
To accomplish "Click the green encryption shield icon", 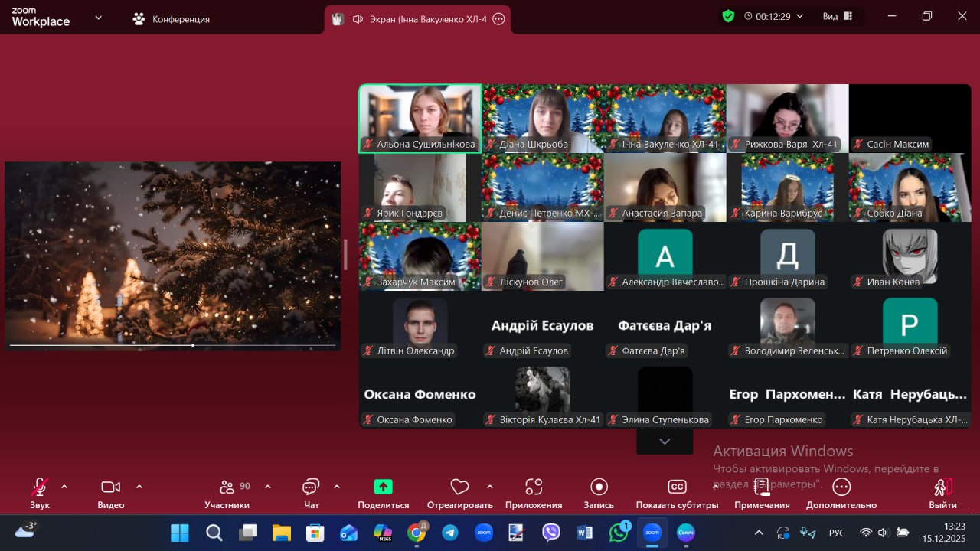I will tap(728, 16).
